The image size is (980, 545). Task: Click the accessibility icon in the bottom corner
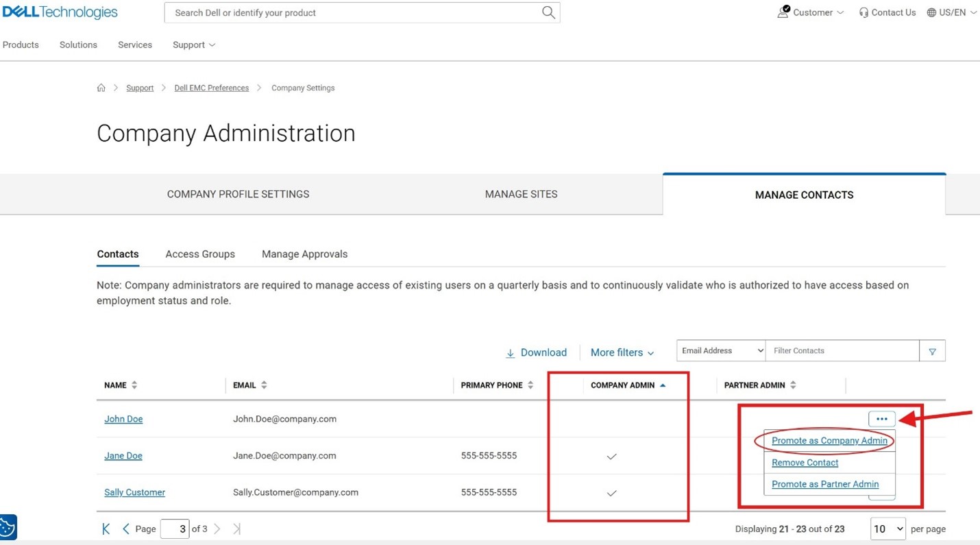(x=8, y=527)
